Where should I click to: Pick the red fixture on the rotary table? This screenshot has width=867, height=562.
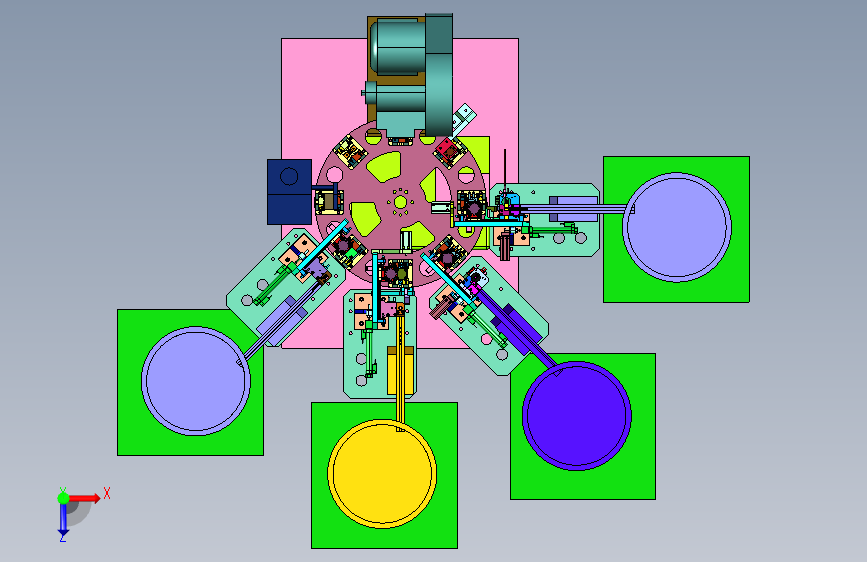(447, 150)
